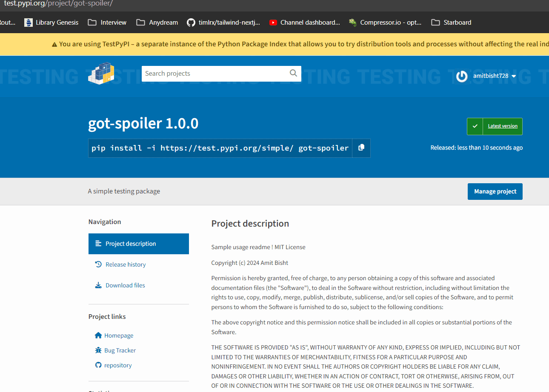
Task: Open the Starboard bookmarks folder
Action: point(451,23)
